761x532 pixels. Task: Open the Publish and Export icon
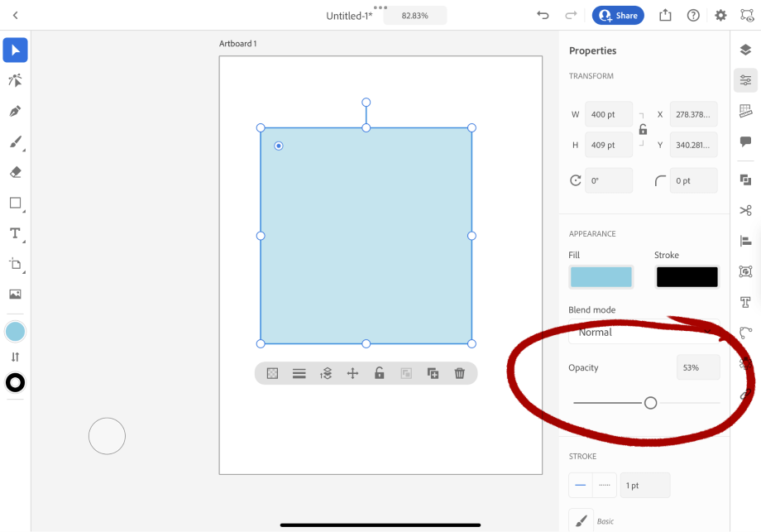pos(665,15)
